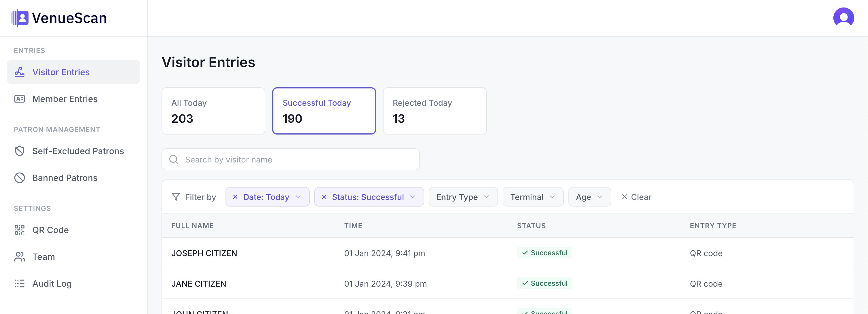Click the VenueScan brand name
The image size is (868, 314).
69,18
